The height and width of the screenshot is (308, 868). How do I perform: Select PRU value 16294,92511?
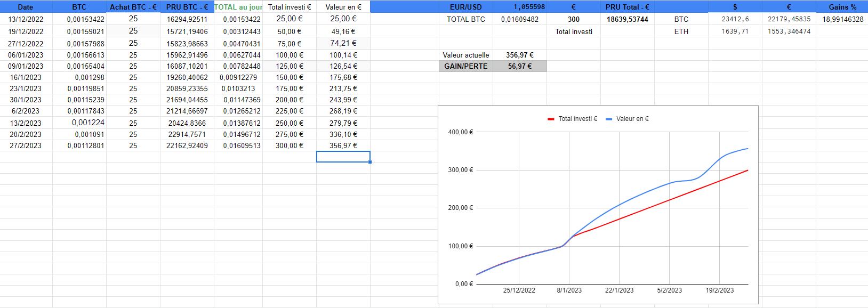[x=187, y=19]
